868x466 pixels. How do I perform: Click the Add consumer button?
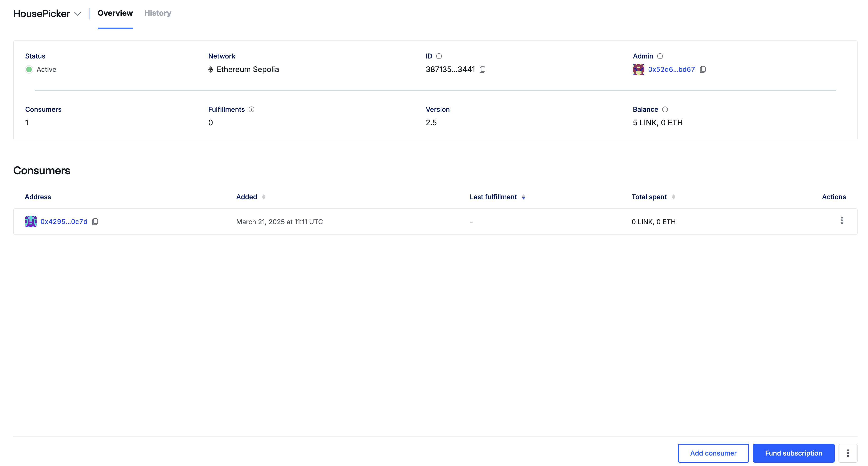[x=713, y=453]
